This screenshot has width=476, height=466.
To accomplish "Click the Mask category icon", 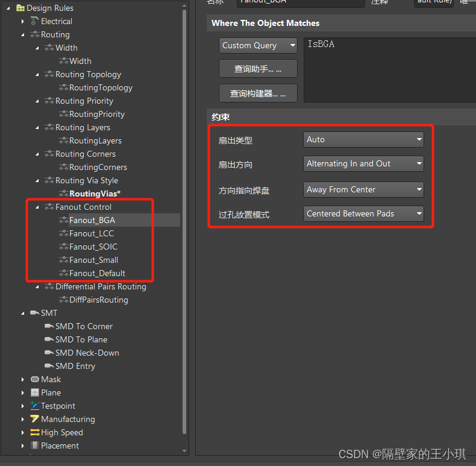I will pos(35,379).
